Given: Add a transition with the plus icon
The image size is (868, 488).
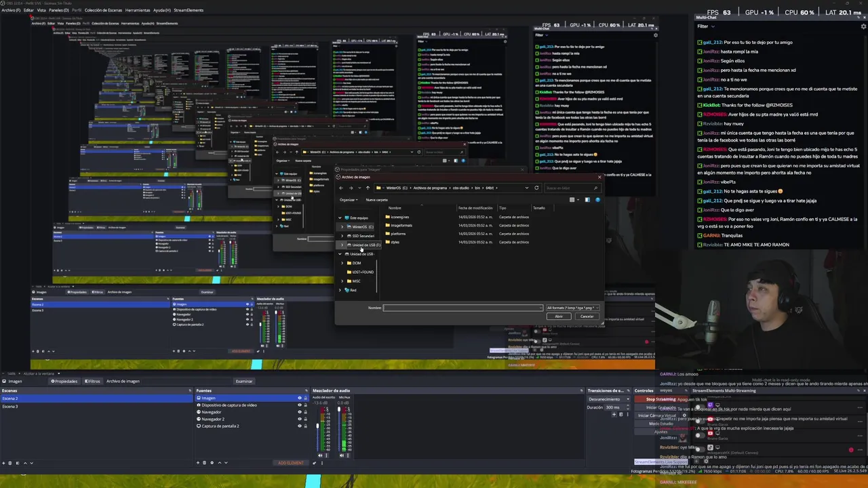Looking at the screenshot, I should 614,415.
